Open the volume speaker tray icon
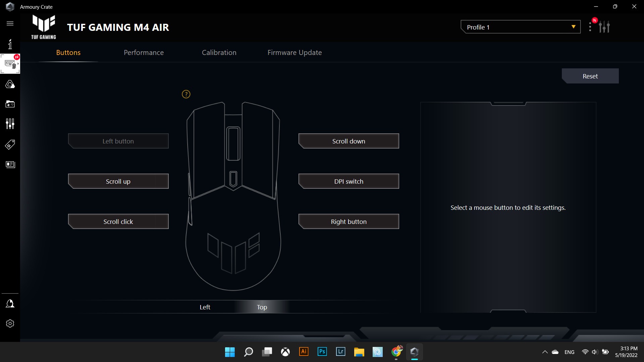 click(x=595, y=352)
